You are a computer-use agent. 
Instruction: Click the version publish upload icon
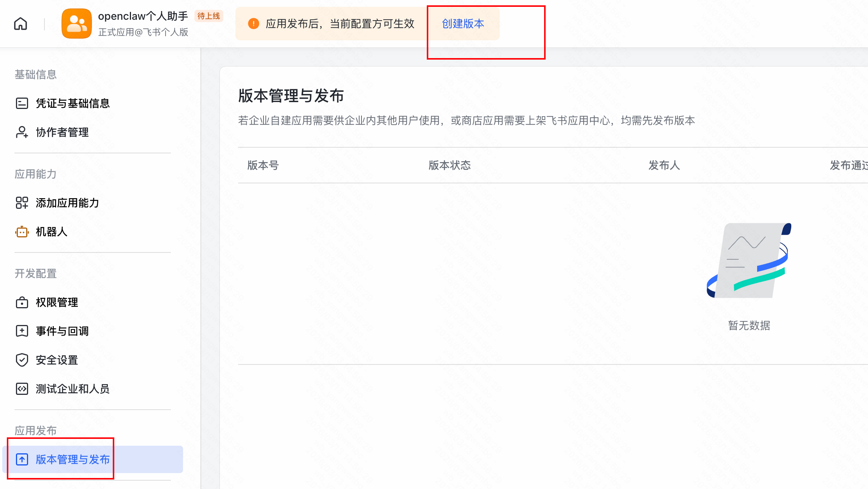tap(22, 459)
